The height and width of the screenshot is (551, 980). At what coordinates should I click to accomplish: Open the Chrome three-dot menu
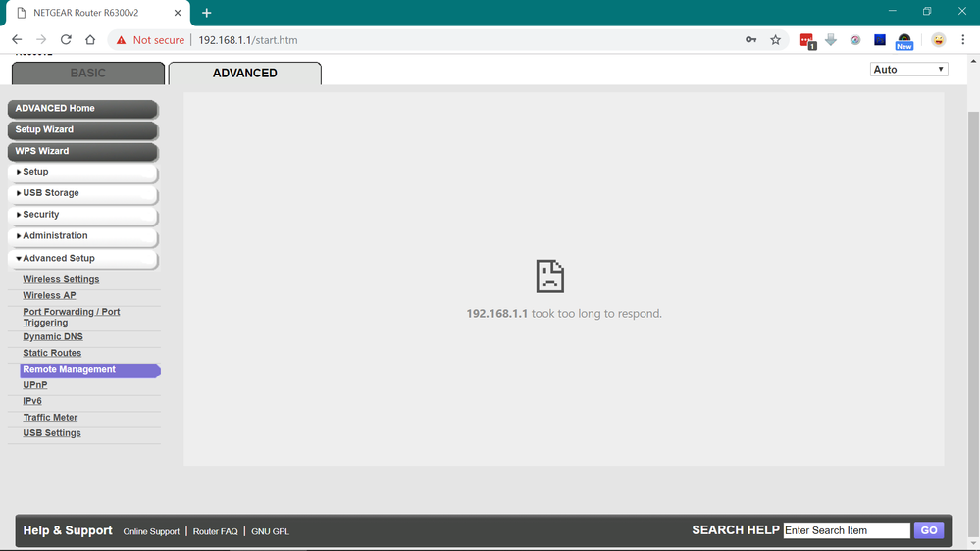coord(963,40)
